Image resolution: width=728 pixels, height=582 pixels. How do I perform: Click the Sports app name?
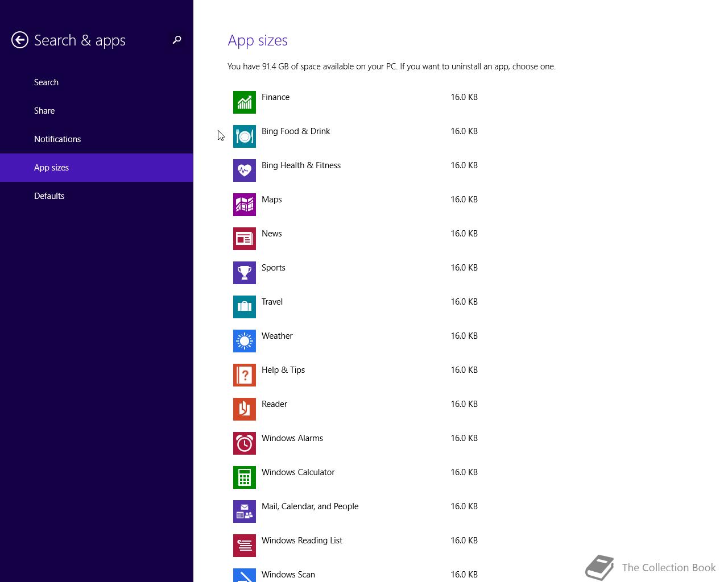pos(273,268)
